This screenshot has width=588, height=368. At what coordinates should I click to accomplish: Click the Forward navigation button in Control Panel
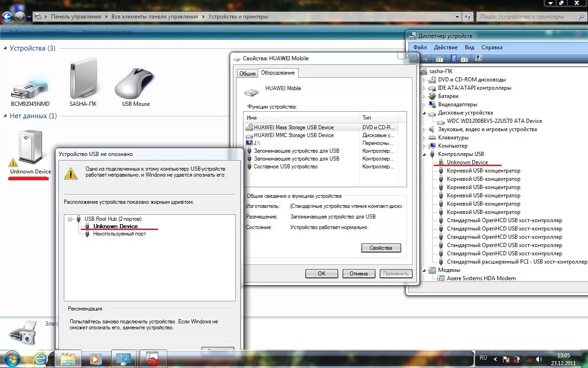(x=20, y=17)
